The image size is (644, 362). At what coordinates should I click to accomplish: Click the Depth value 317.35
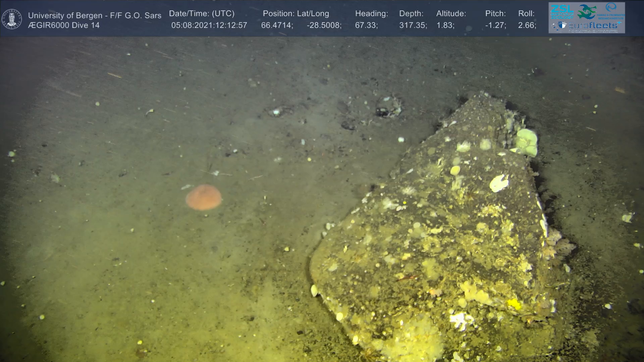413,25
